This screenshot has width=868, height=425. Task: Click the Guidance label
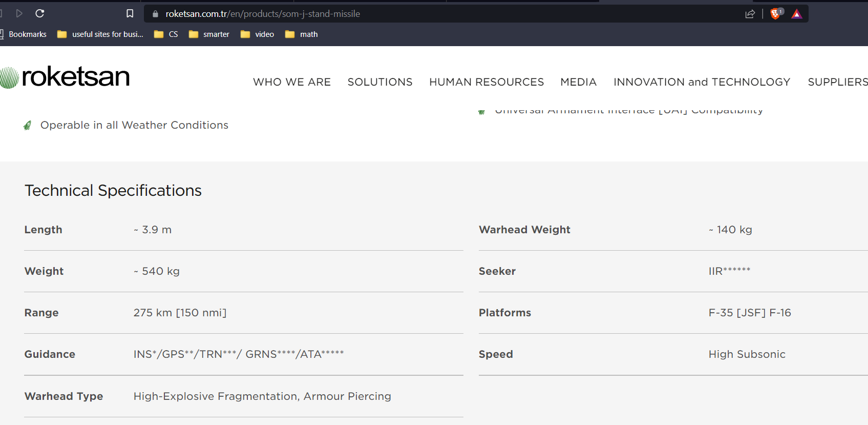tap(50, 354)
